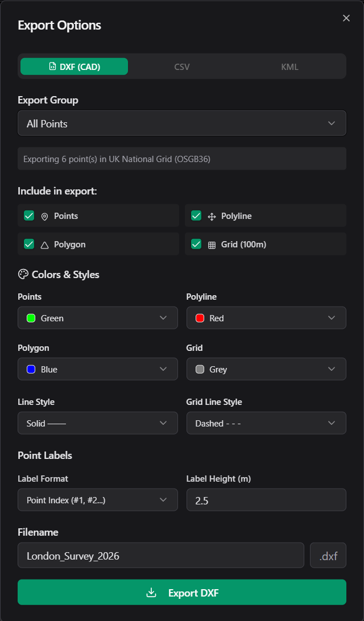Image resolution: width=364 pixels, height=621 pixels.
Task: Close the Export Options dialog
Action: [x=346, y=18]
